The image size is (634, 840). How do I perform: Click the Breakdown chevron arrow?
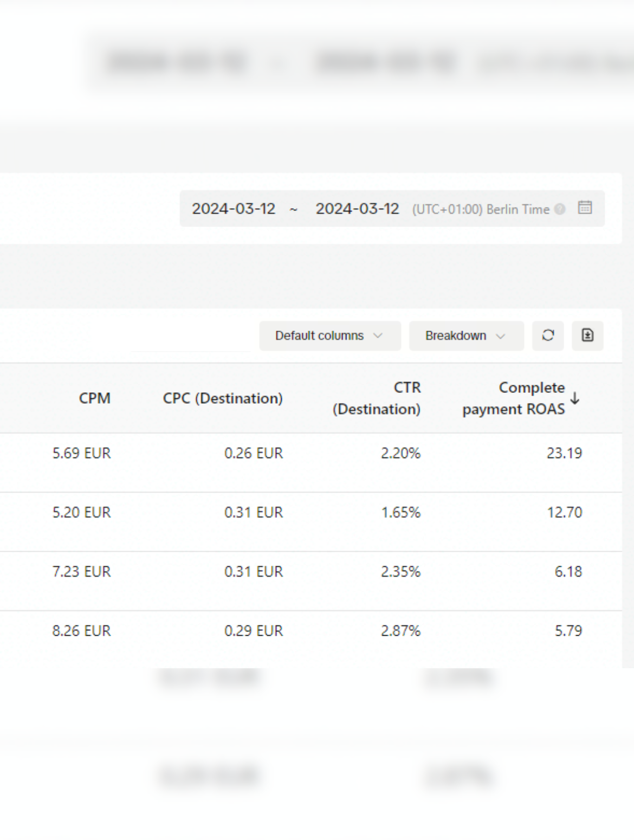[500, 336]
